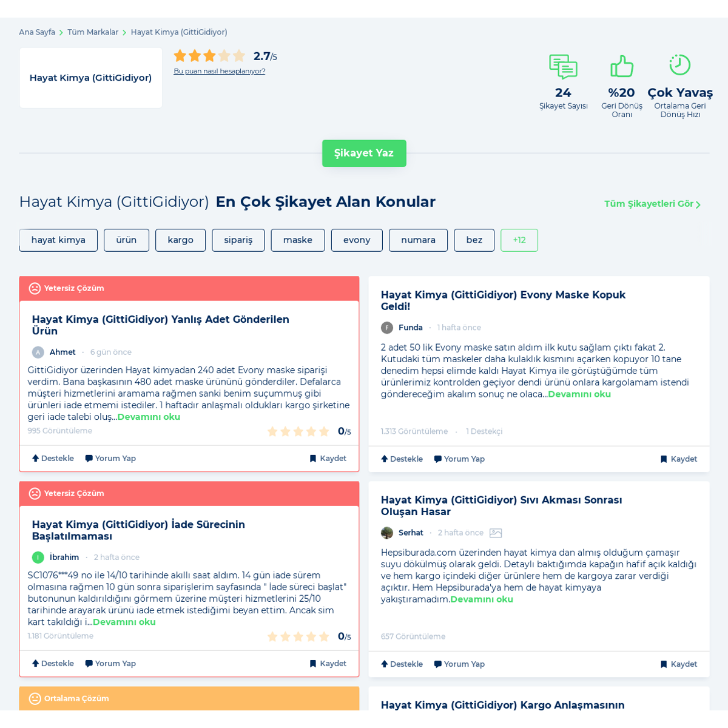
Task: Expand Funda's complaint with Devamını oku
Action: (x=579, y=394)
